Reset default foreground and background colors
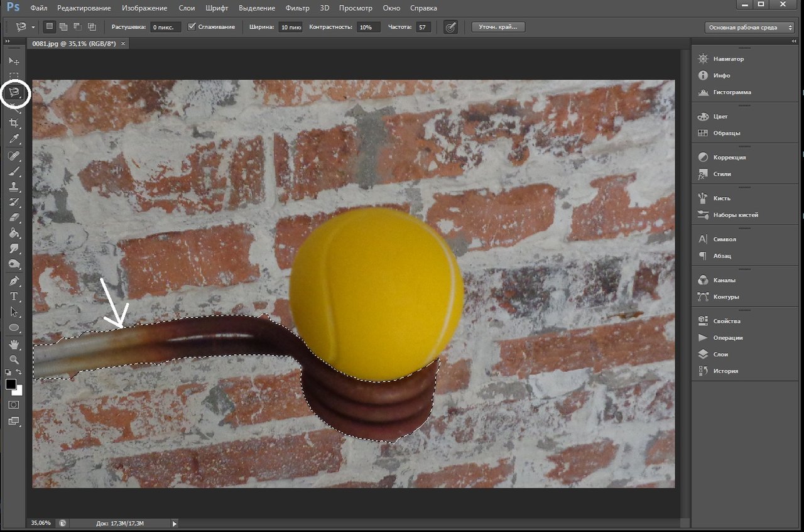804x532 pixels. 8,372
